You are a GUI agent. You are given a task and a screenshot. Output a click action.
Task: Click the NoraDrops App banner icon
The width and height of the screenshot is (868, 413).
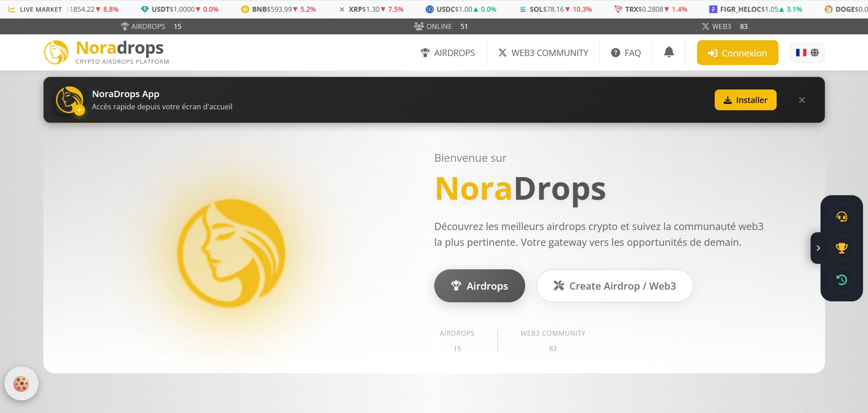pos(69,100)
